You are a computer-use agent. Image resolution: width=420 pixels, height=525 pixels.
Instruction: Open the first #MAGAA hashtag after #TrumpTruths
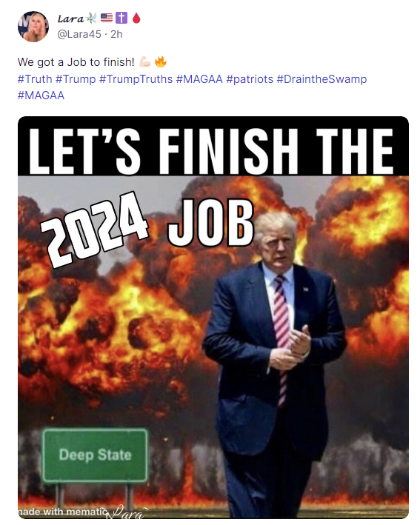pyautogui.click(x=199, y=79)
